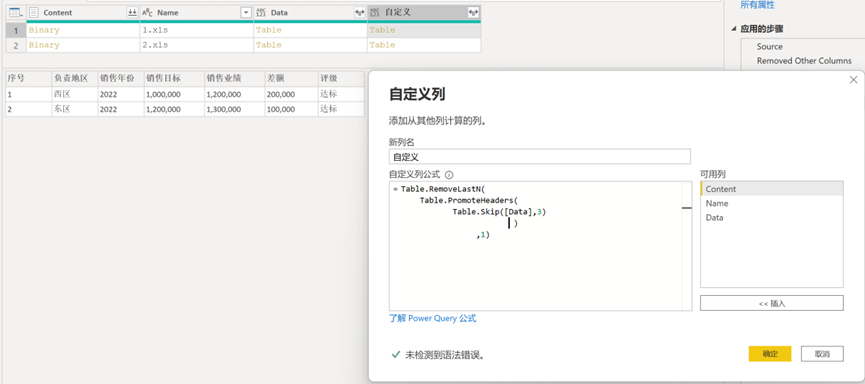
Task: Click preview cell 西区
Action: [x=74, y=94]
